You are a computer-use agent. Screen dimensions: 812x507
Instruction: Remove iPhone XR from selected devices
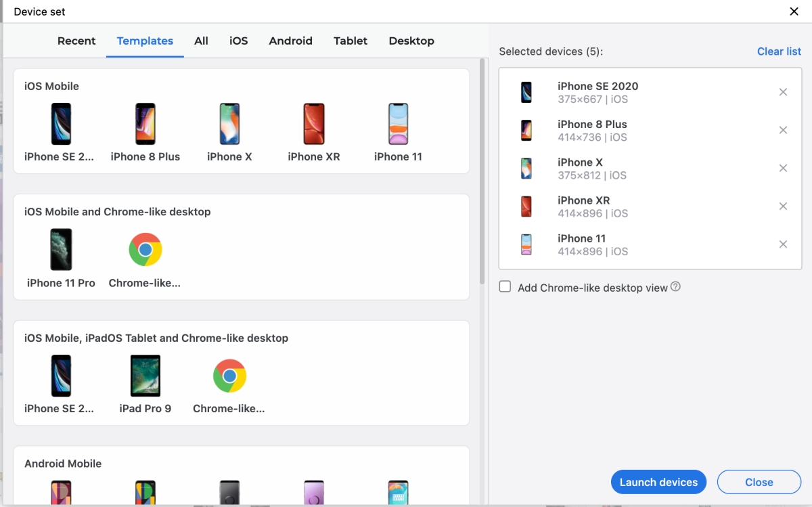click(783, 206)
